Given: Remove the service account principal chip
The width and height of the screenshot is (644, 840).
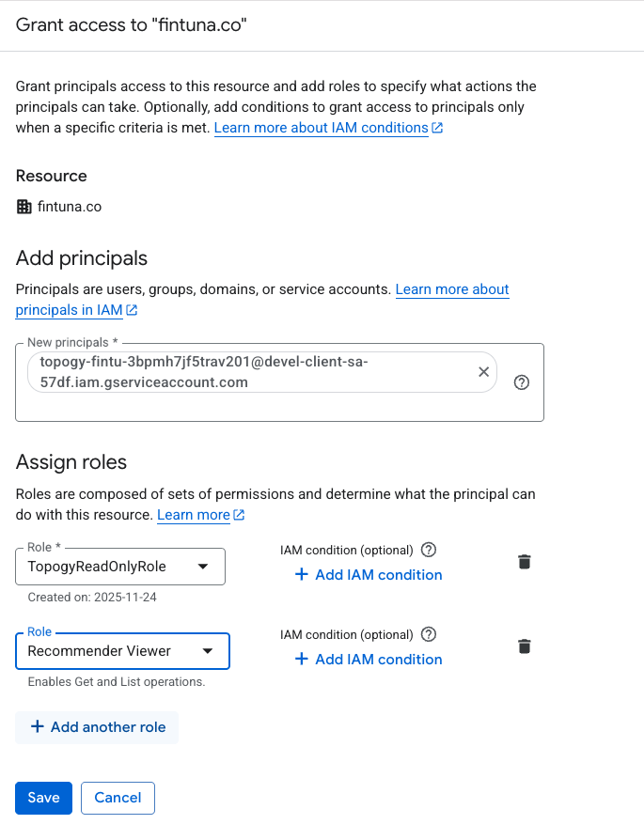Looking at the screenshot, I should 483,372.
